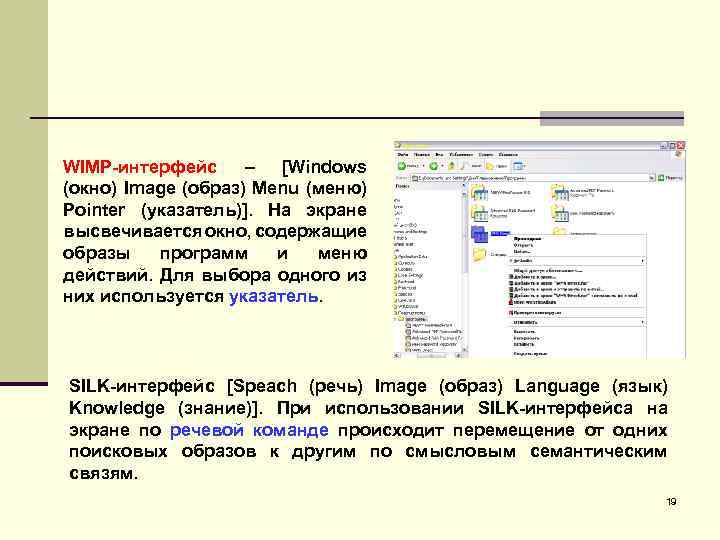Select the faded folder beside the context menu
720x540 pixels.
pos(559,231)
